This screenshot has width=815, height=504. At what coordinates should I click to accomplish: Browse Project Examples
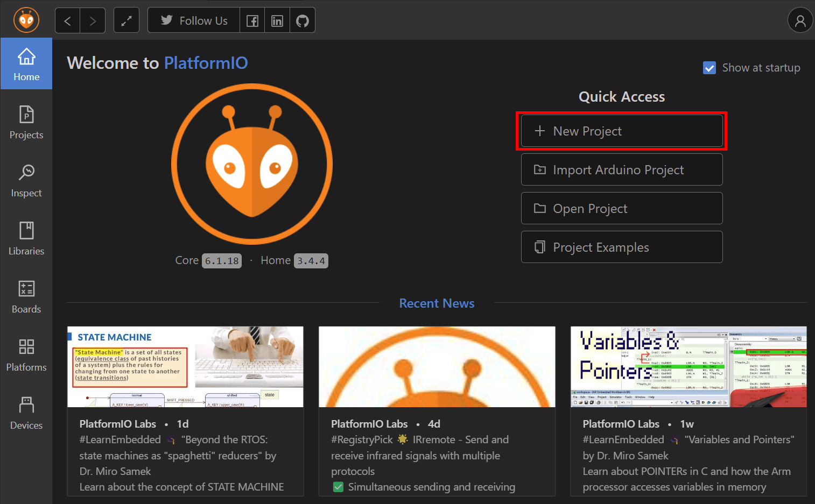[622, 247]
